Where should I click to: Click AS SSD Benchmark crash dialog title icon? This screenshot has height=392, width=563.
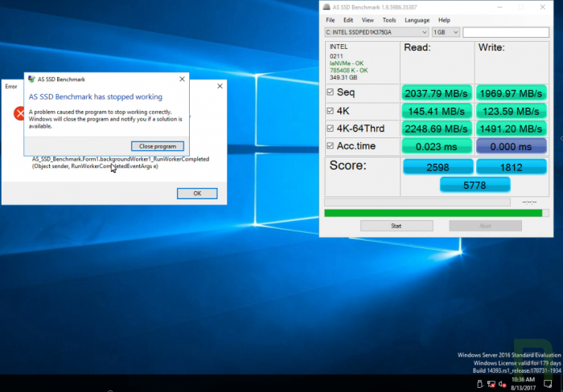(x=31, y=80)
